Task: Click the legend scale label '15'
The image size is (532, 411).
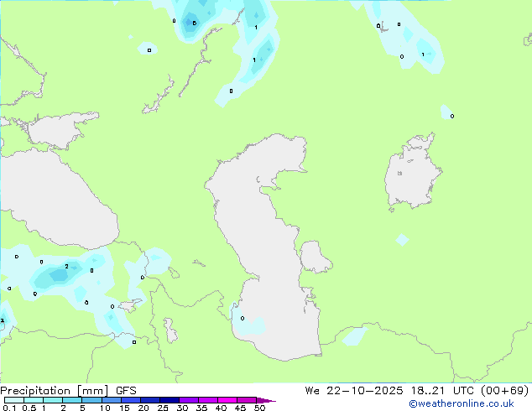Action: click(124, 408)
